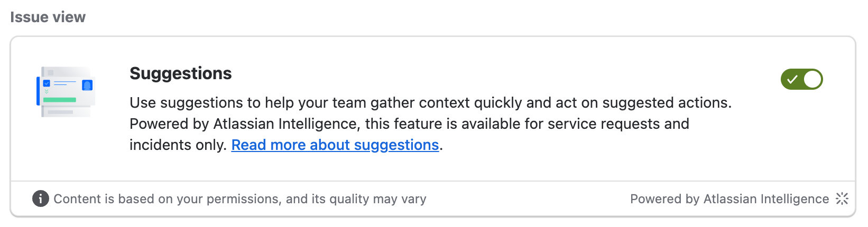Click the 'Content is based on your permissions' notice
Image resolution: width=868 pixels, height=227 pixels.
240,199
